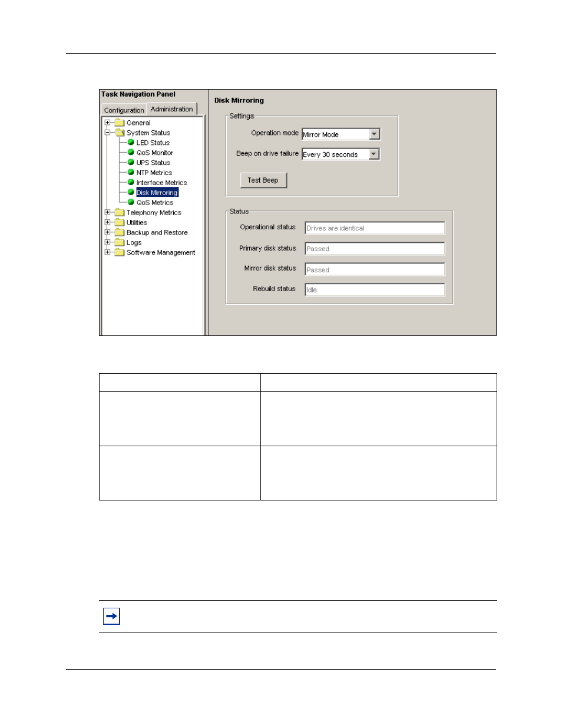The image size is (562, 728).
Task: Select NTP Metrics in the tree
Action: point(154,173)
